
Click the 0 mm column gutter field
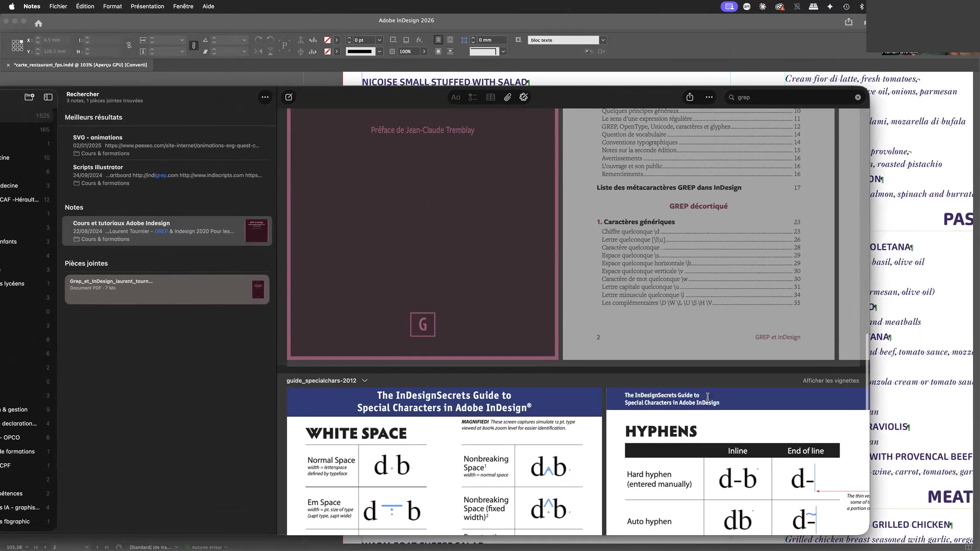pos(492,40)
